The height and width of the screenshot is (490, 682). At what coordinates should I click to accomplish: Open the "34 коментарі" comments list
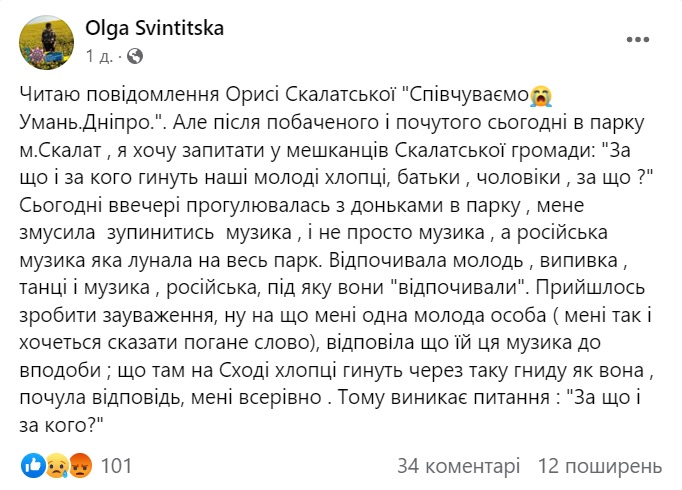pyautogui.click(x=458, y=465)
